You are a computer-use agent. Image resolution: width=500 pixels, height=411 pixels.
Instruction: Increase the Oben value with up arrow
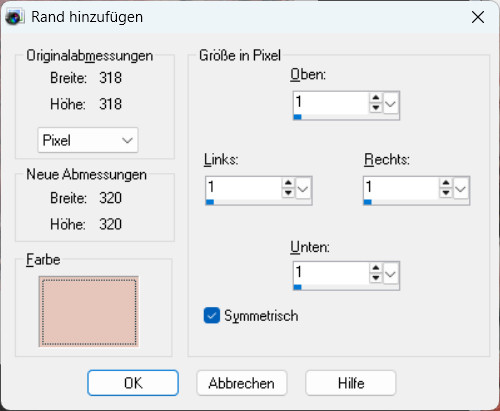[x=376, y=98]
